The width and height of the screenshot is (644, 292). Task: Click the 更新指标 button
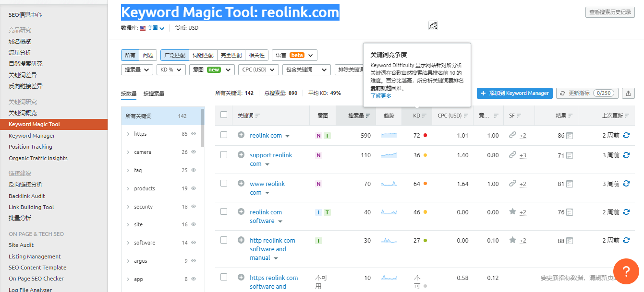coord(587,93)
